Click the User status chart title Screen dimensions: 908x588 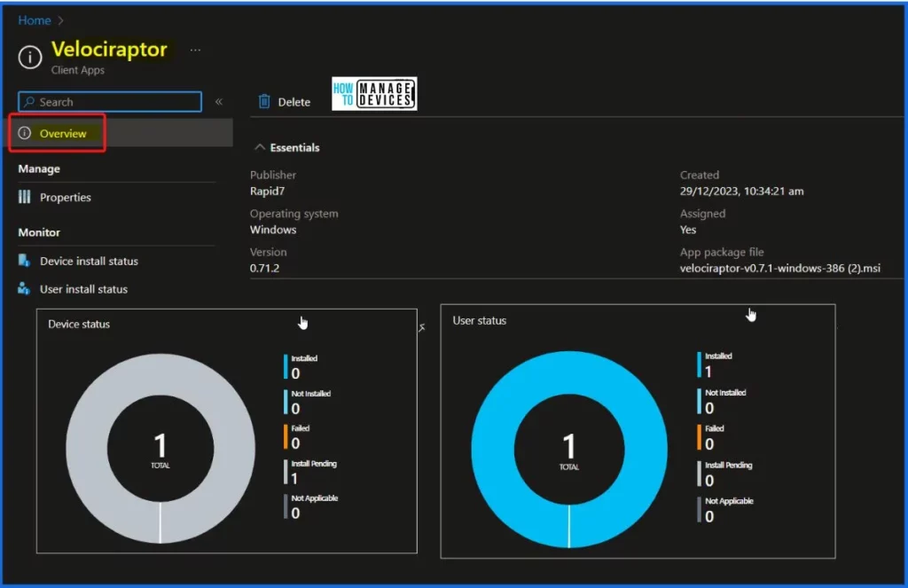(x=480, y=321)
